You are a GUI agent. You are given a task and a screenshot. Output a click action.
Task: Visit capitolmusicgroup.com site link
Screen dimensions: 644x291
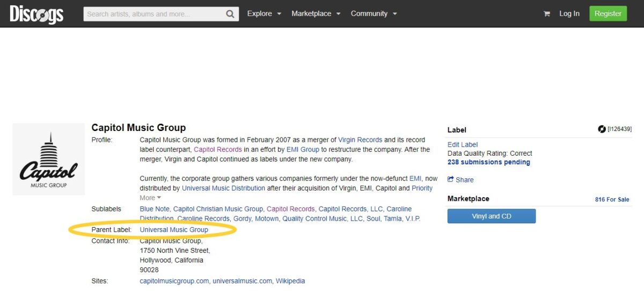pyautogui.click(x=174, y=281)
